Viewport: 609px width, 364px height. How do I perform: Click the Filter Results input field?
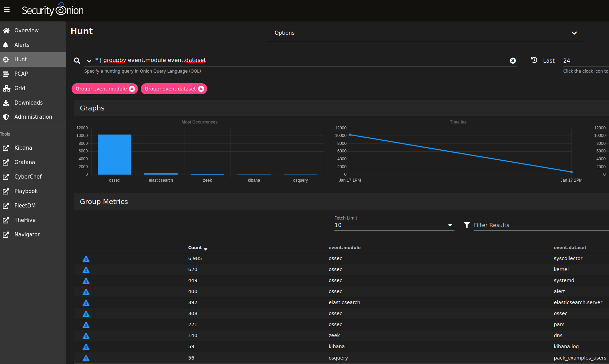coord(541,225)
